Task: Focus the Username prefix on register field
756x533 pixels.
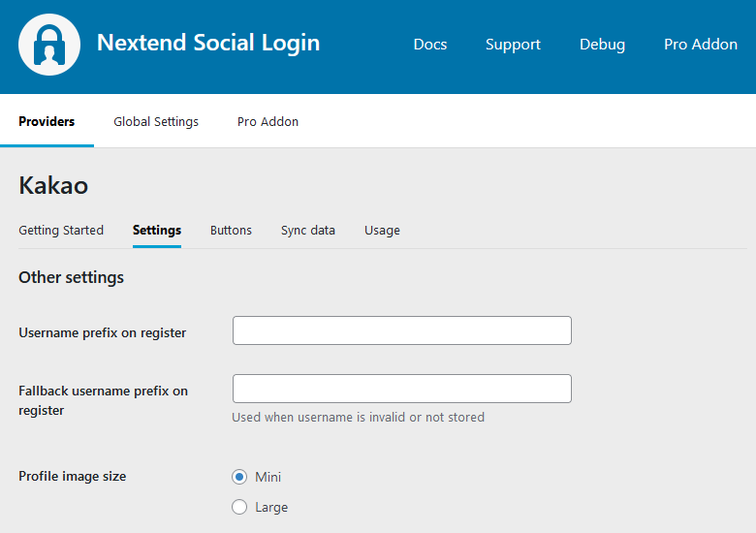Action: [401, 330]
